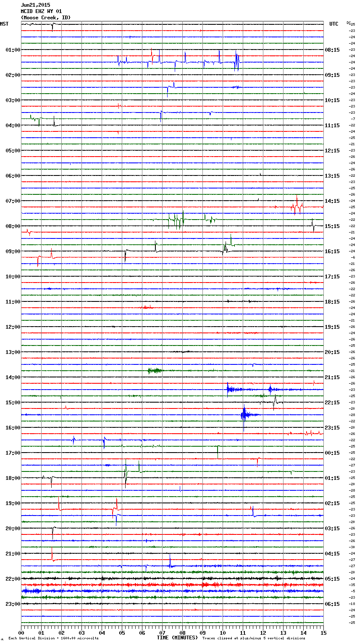Image resolution: width=357 pixels, height=644 pixels.
Task: Click the "(Moose Creek, ID)" location text
Action: pyautogui.click(x=46, y=18)
